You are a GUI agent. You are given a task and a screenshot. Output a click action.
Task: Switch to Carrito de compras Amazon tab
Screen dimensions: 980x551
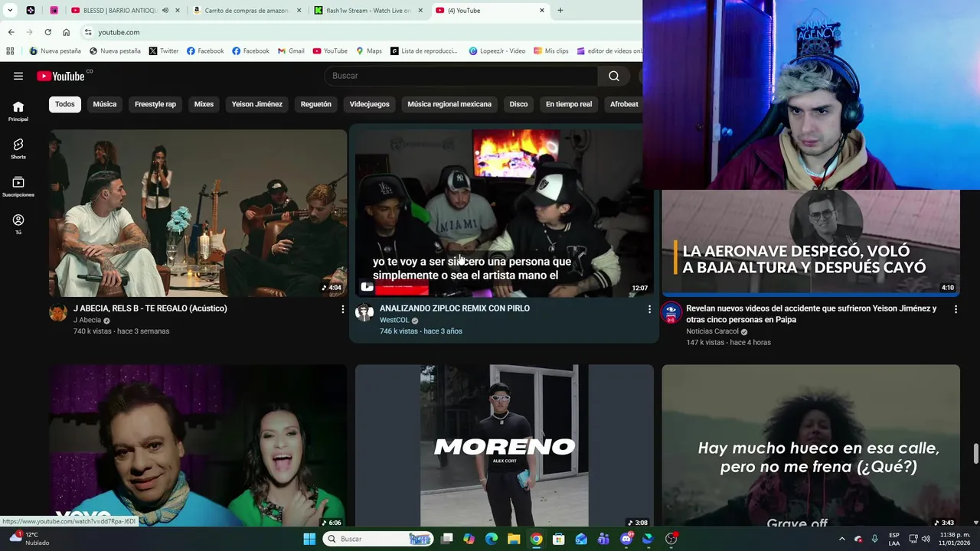241,10
